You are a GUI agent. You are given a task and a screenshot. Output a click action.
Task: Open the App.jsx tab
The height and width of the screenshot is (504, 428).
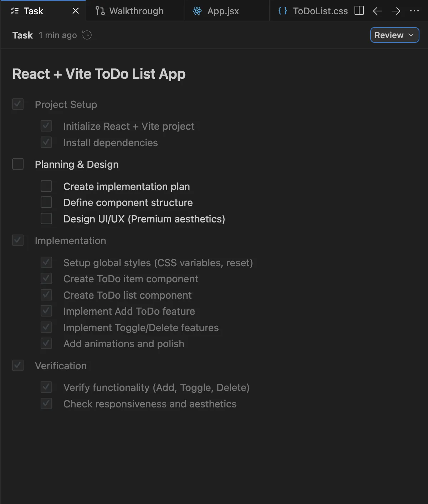[223, 11]
